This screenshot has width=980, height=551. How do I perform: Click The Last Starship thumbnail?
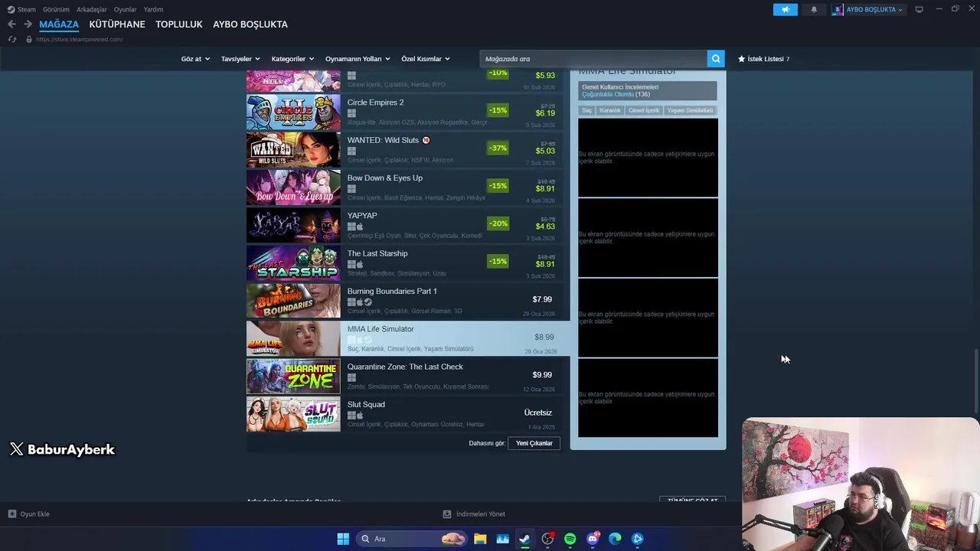point(293,262)
